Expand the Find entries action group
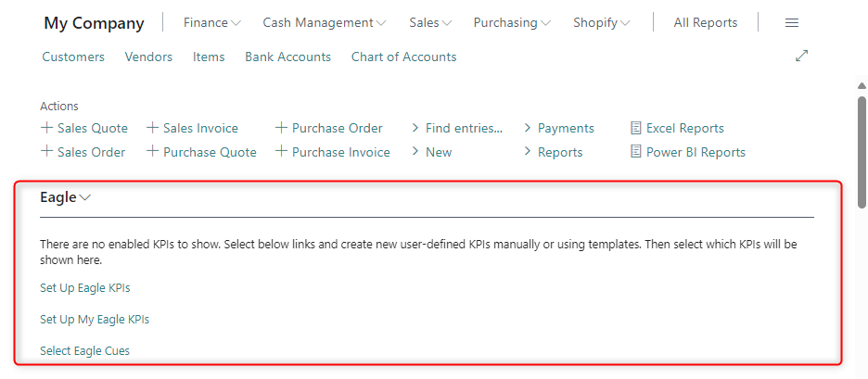 coord(456,128)
